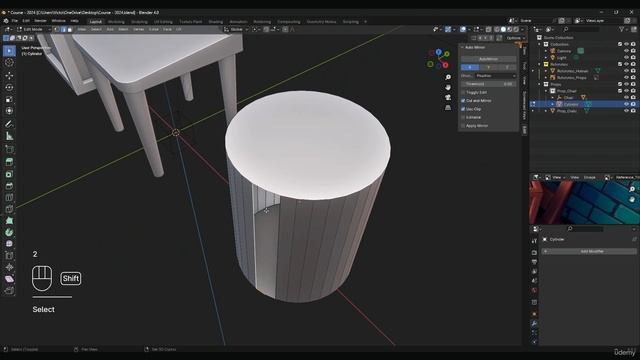Enable the Apply Mirror checkbox
Screen dimensions: 640x360
tap(463, 126)
